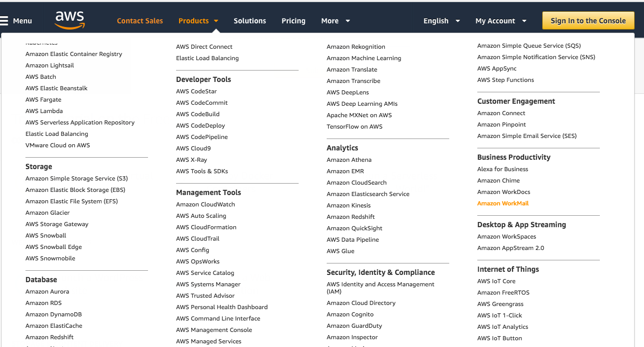This screenshot has width=644, height=347.
Task: Choose AWS Fargate
Action: pyautogui.click(x=43, y=100)
